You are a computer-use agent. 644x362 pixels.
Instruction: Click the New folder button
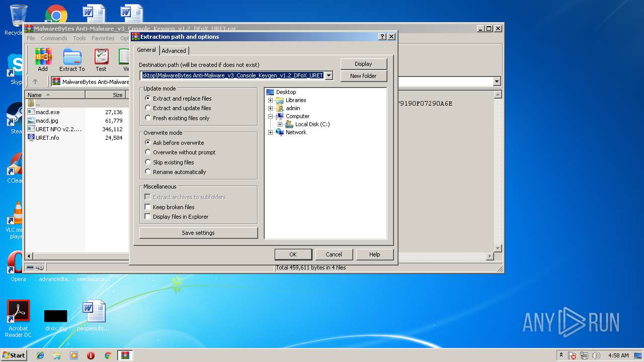coord(363,76)
